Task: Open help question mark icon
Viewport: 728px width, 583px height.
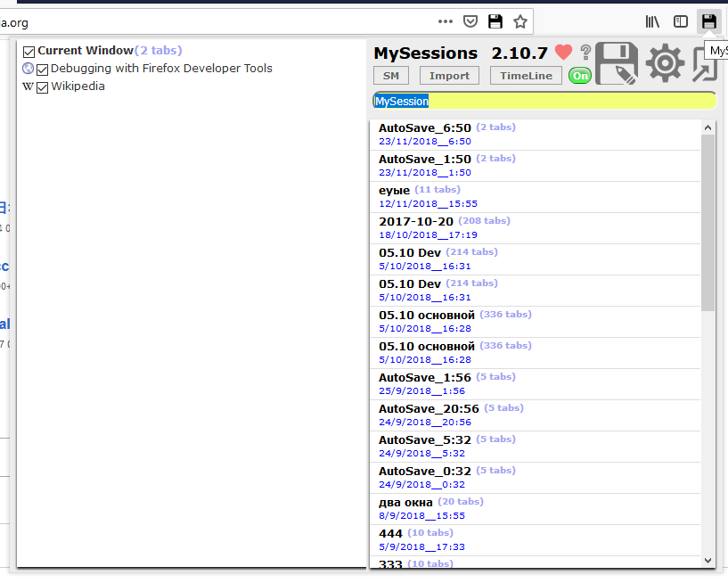Action: coord(586,52)
